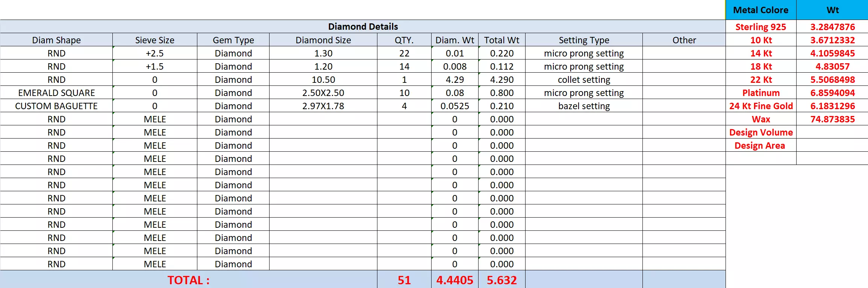Viewport: 868px width, 288px height.
Task: Select total weight cell 4.290
Action: 502,79
